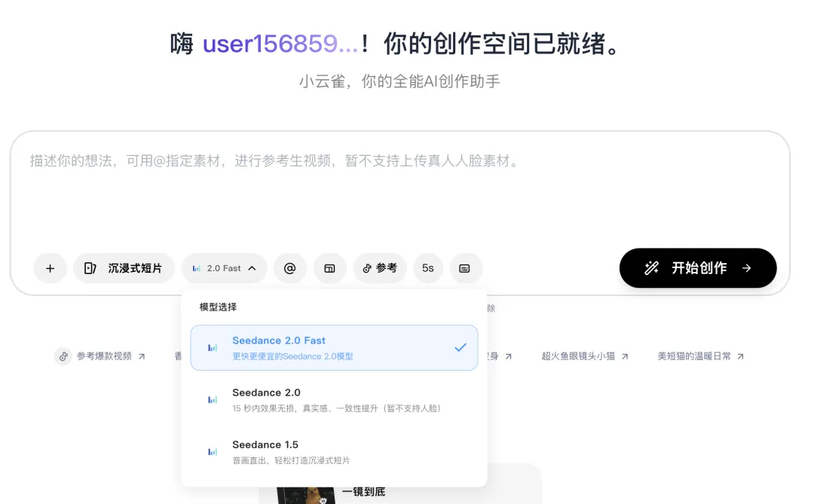Viewport: 814px width, 504px height.
Task: Click the 模型选择 heading text
Action: point(218,307)
